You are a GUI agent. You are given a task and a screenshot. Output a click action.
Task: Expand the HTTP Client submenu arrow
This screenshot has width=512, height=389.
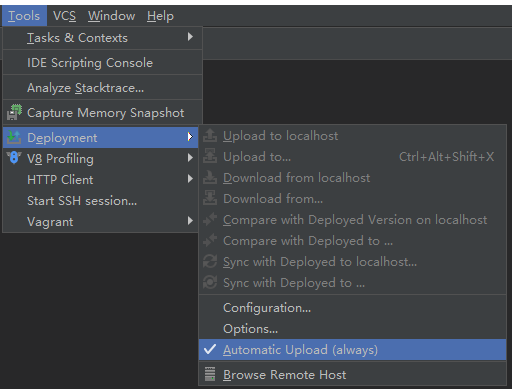[190, 179]
